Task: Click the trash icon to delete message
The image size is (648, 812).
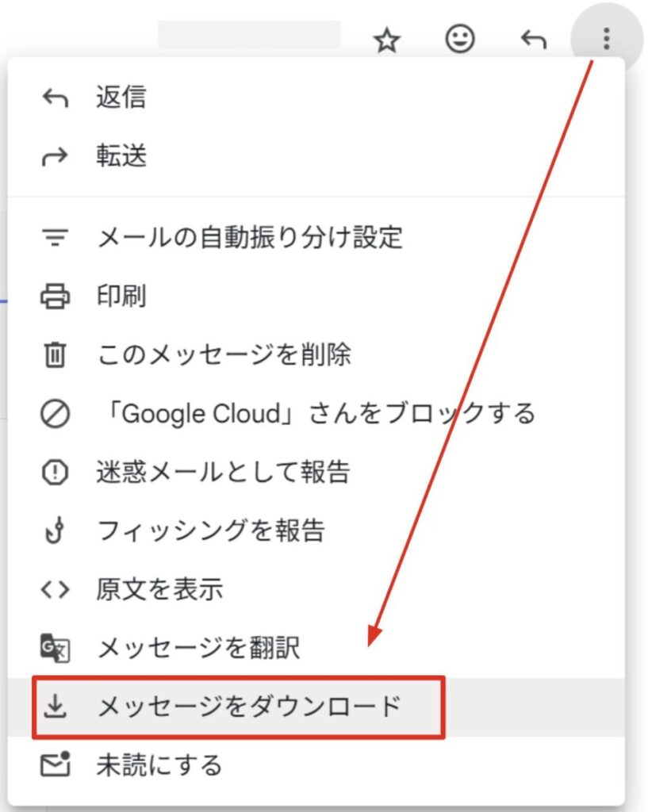Action: [55, 354]
